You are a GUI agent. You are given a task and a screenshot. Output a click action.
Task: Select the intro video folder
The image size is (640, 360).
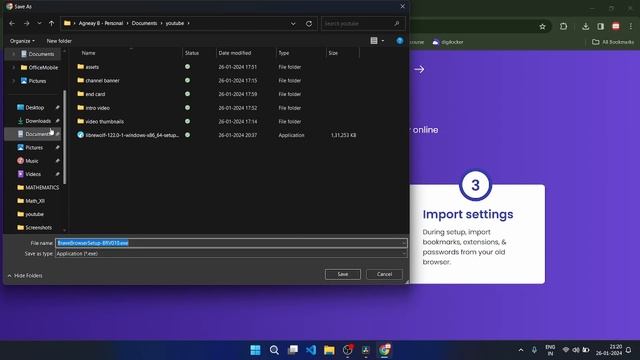(x=97, y=108)
